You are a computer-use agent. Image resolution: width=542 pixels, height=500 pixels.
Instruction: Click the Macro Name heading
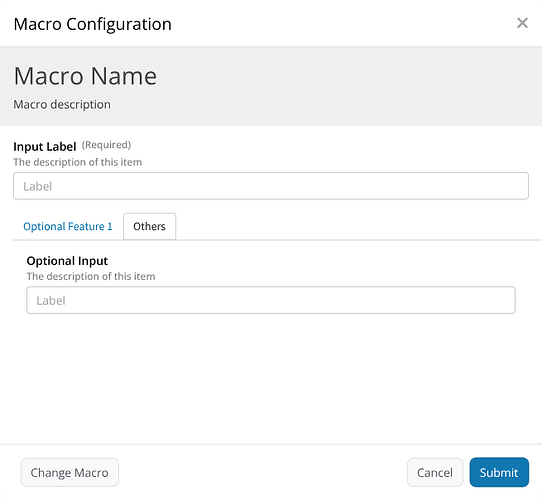85,76
